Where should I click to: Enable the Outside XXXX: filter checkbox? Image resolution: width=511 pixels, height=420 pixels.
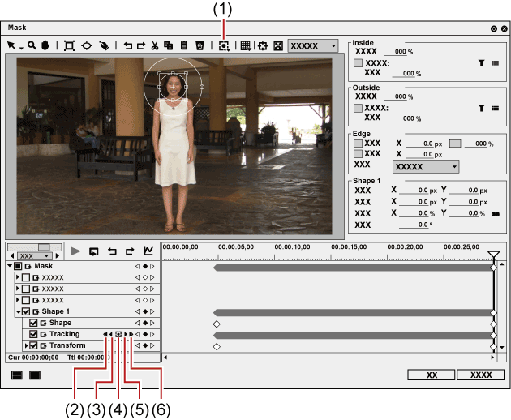click(358, 108)
